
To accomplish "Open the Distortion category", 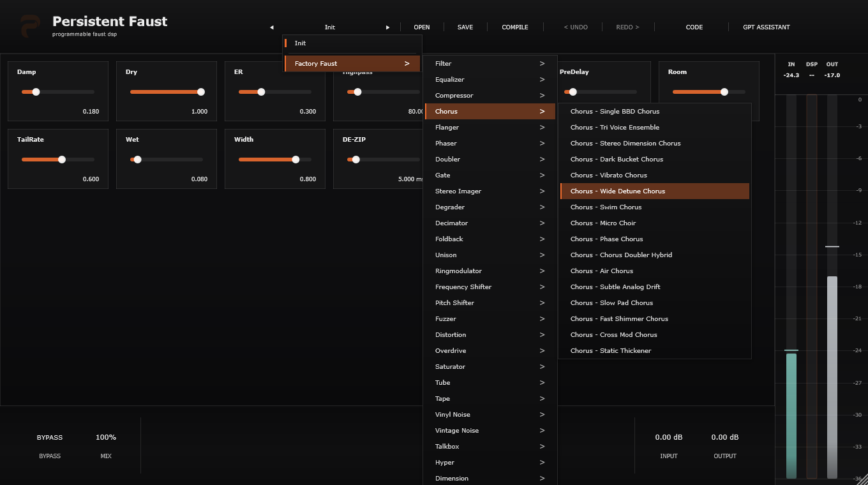I will pyautogui.click(x=490, y=335).
